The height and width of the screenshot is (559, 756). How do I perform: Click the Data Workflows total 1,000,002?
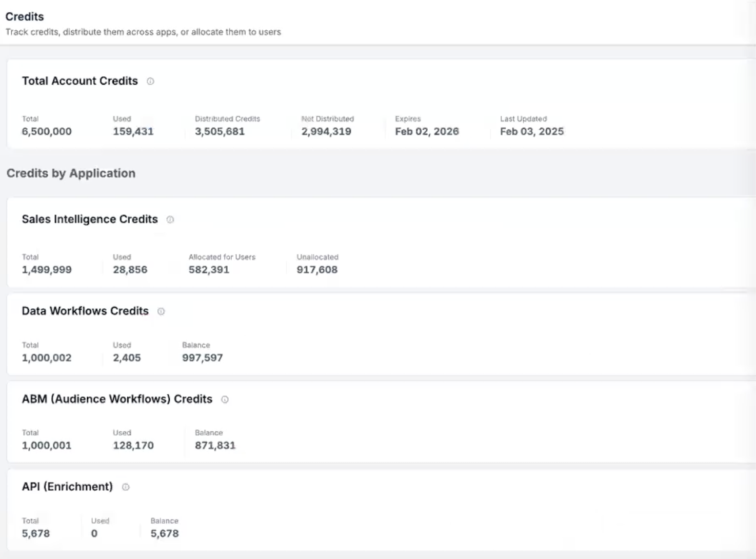[x=47, y=358]
